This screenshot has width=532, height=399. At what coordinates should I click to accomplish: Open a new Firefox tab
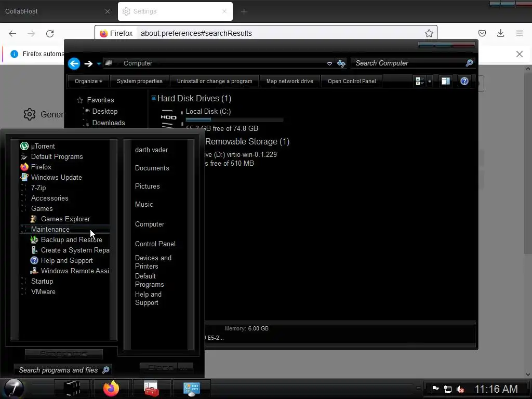click(x=244, y=11)
